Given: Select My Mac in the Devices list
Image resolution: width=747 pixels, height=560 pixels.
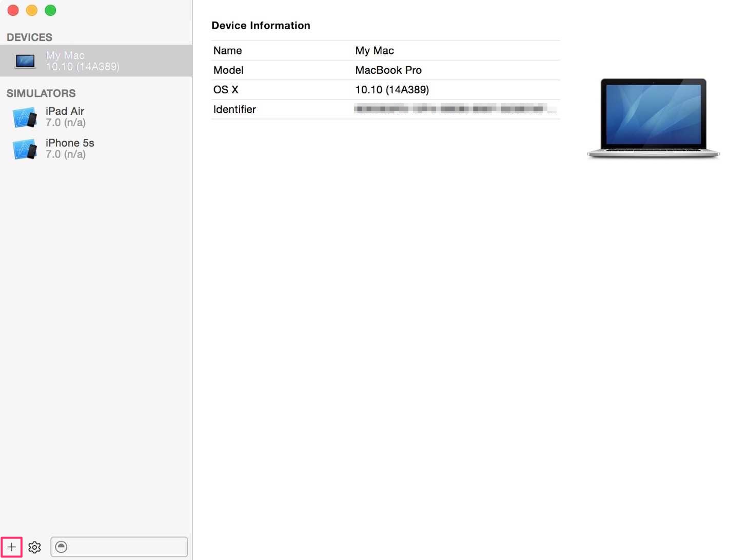Looking at the screenshot, I should pos(96,61).
